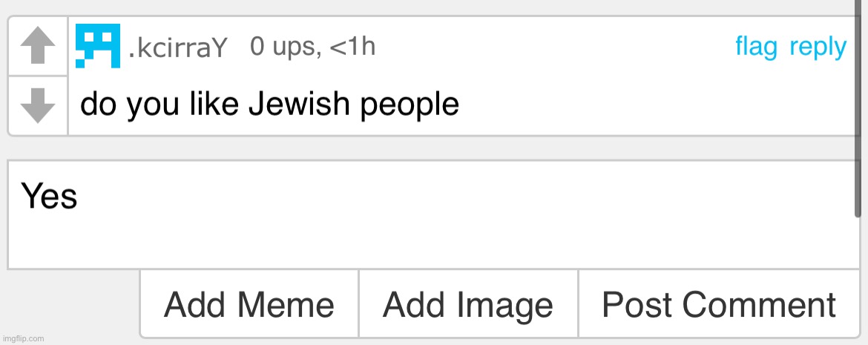The height and width of the screenshot is (345, 868).
Task: Click the word people in the comment
Action: pos(410,106)
